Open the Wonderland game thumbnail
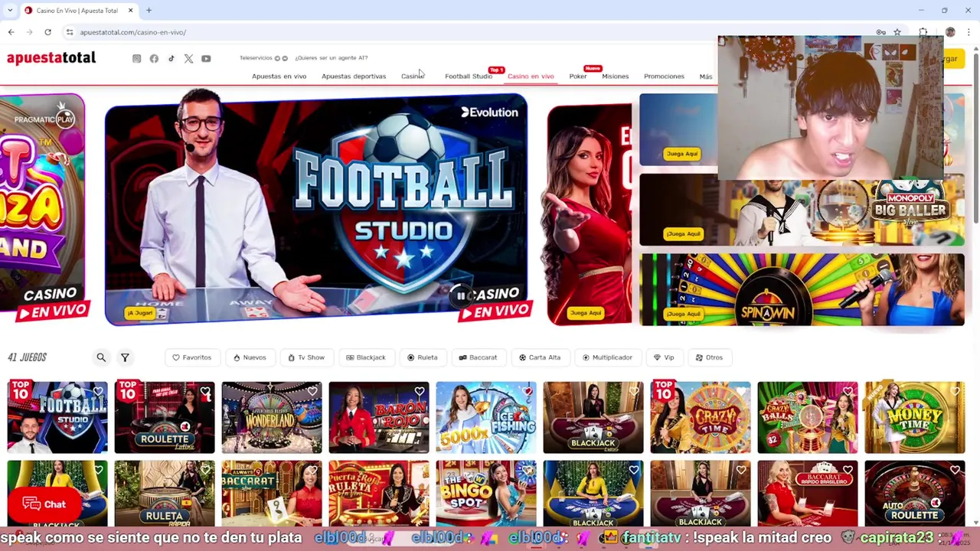 (272, 418)
